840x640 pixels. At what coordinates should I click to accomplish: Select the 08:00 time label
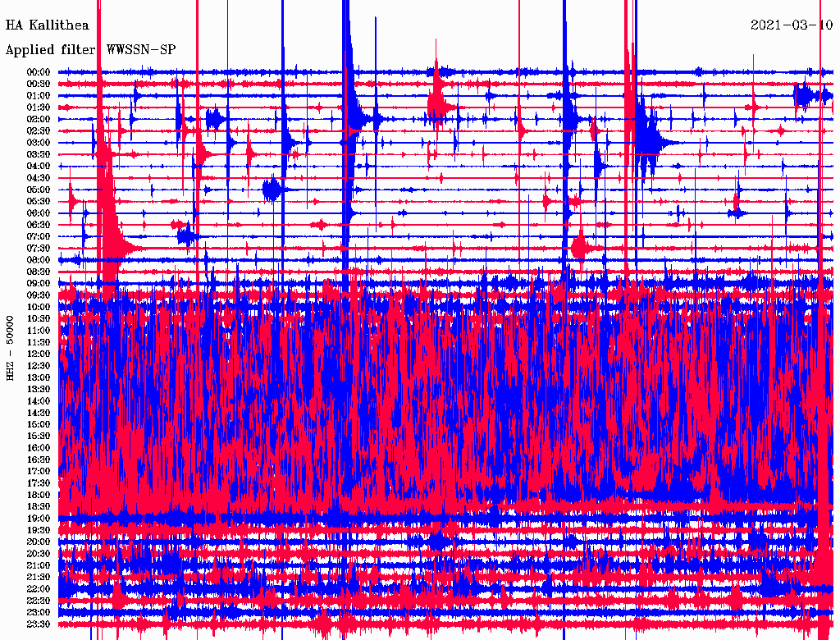pos(39,260)
